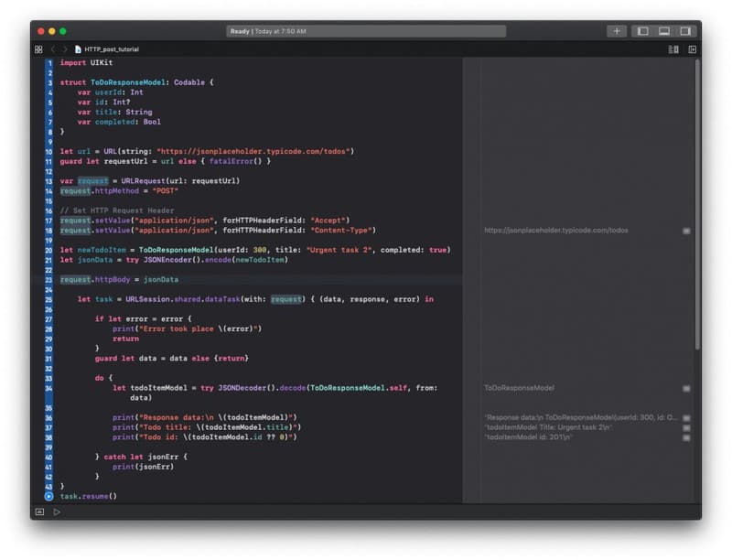
Task: Open the Library using the plus toolbar icon
Action: (x=617, y=30)
